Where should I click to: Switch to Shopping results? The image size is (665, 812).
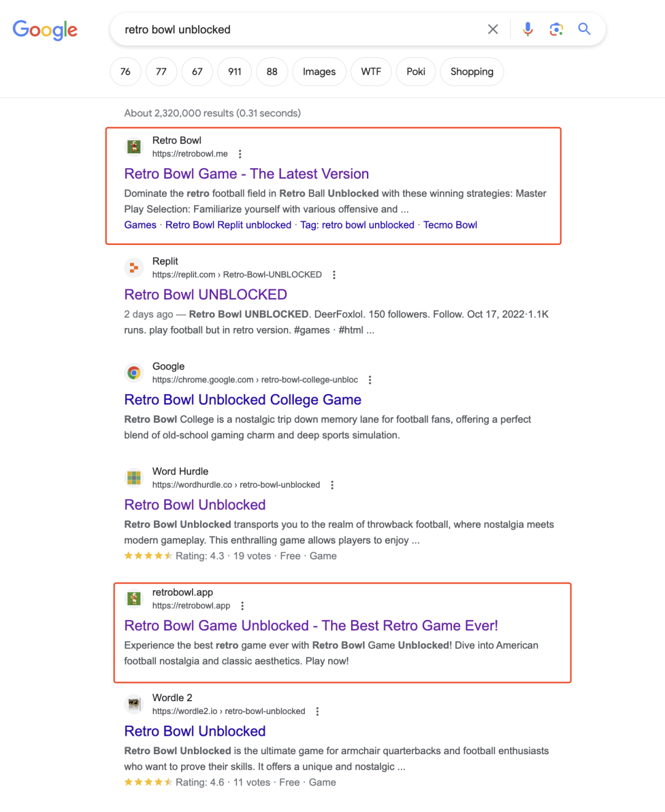pos(472,71)
